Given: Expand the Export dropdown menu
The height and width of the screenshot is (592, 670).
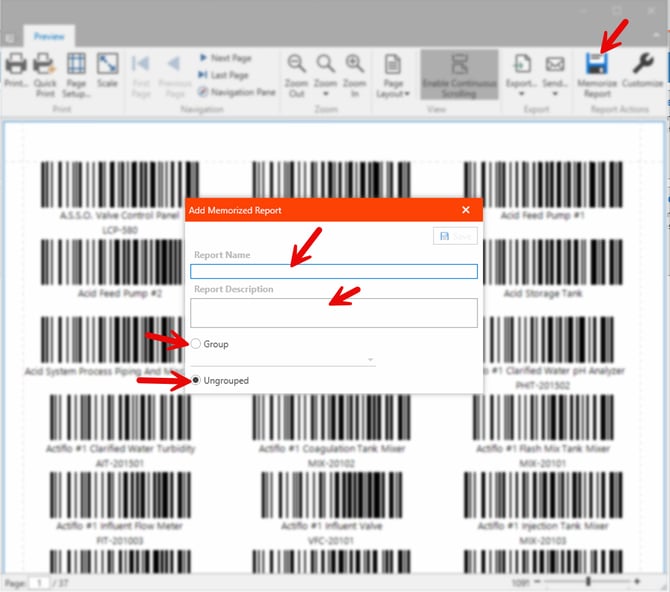Looking at the screenshot, I should tap(521, 74).
